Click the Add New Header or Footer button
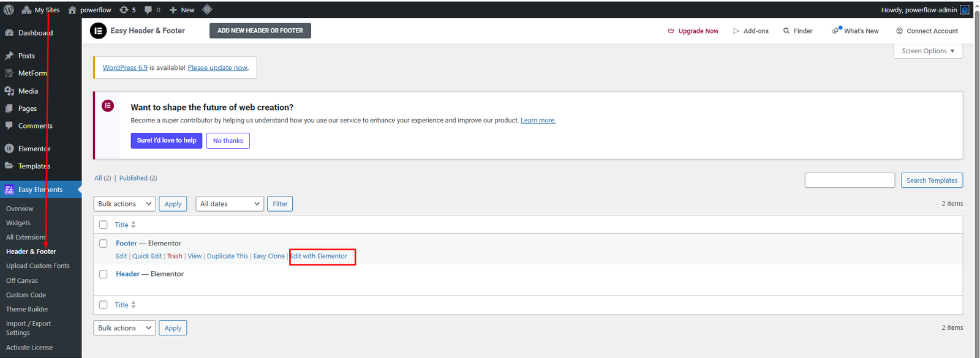The width and height of the screenshot is (980, 358). (x=260, y=31)
